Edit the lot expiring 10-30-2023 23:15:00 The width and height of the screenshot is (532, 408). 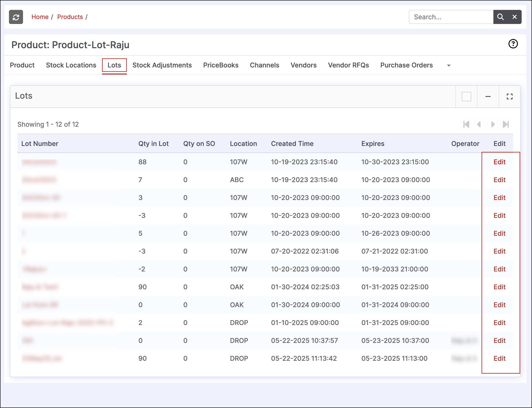coord(500,162)
